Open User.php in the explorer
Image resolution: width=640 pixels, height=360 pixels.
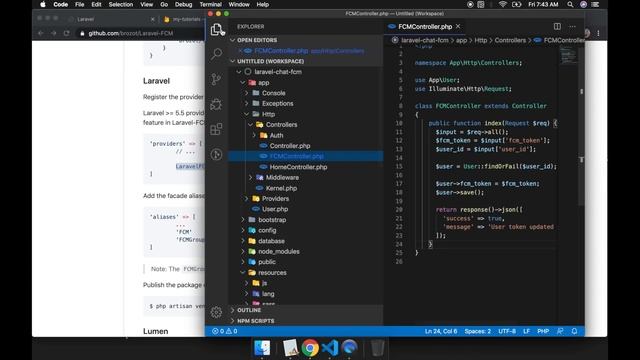275,209
